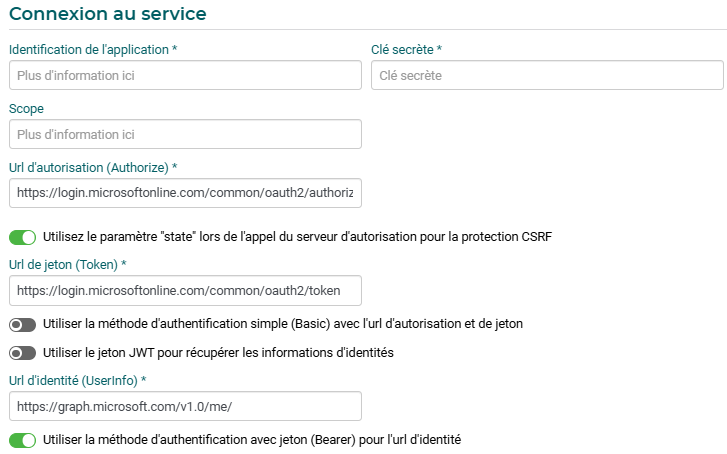The height and width of the screenshot is (454, 727).
Task: Click the "Clé secrète *" label
Action: (407, 50)
